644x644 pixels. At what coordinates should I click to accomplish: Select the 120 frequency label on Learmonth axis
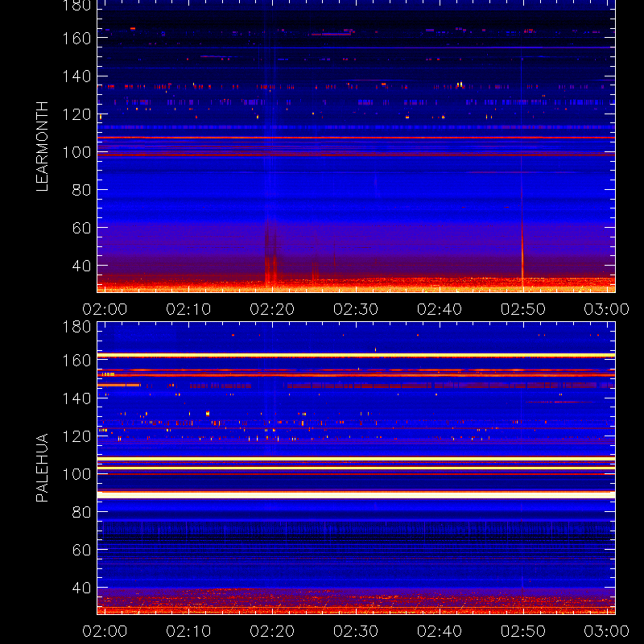click(76, 114)
